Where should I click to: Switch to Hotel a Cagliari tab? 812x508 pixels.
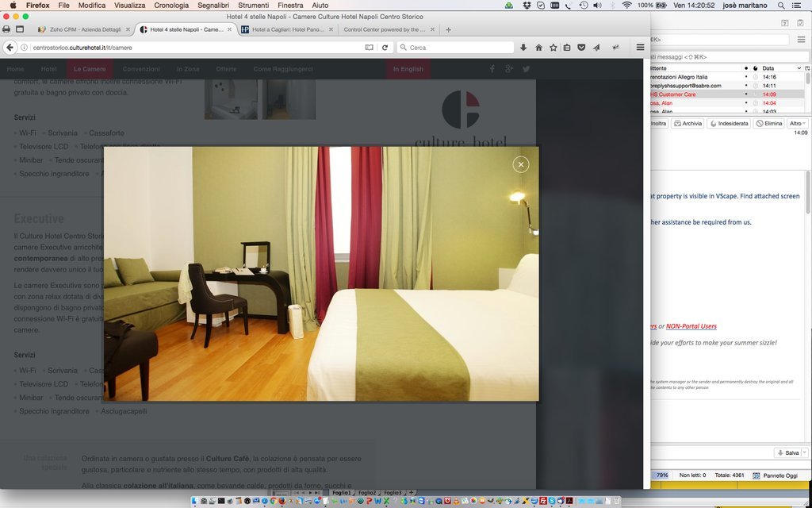[x=287, y=29]
